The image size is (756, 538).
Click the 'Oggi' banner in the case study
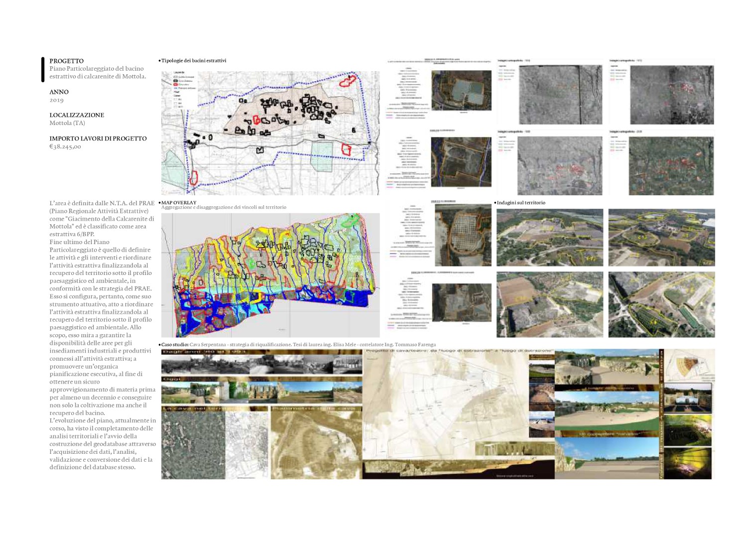[x=261, y=379]
